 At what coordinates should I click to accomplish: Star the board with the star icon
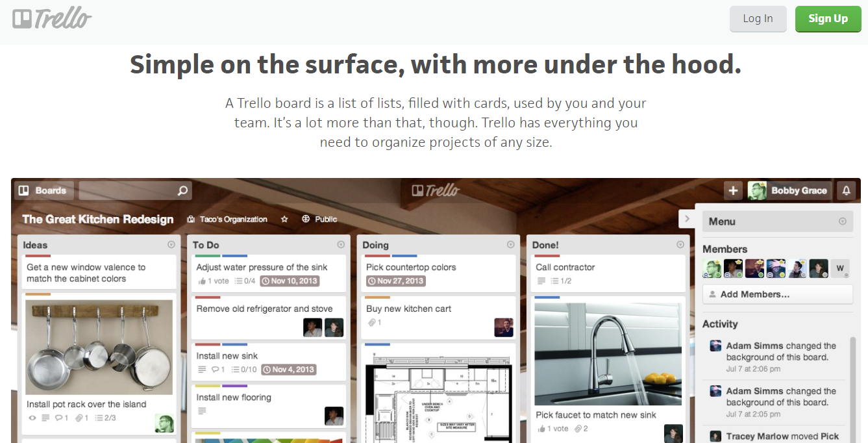tap(284, 220)
